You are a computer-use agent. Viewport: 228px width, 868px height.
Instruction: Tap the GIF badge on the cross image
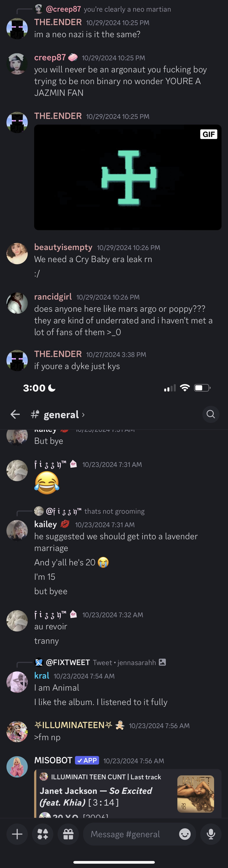[209, 134]
